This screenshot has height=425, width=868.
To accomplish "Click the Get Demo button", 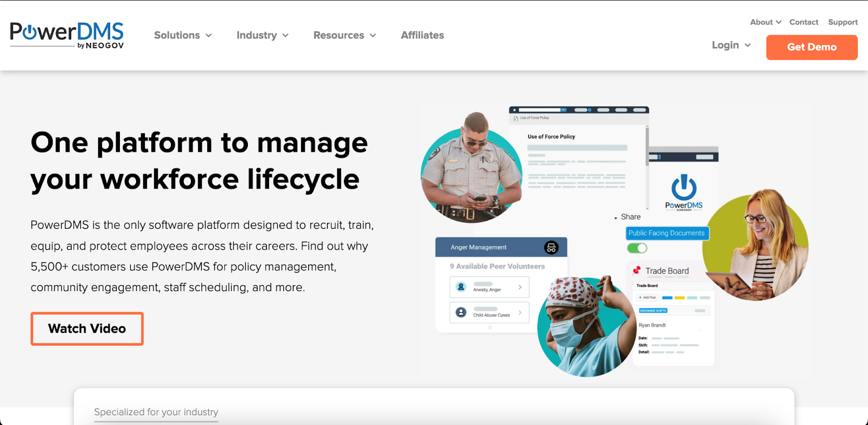I will tap(812, 47).
